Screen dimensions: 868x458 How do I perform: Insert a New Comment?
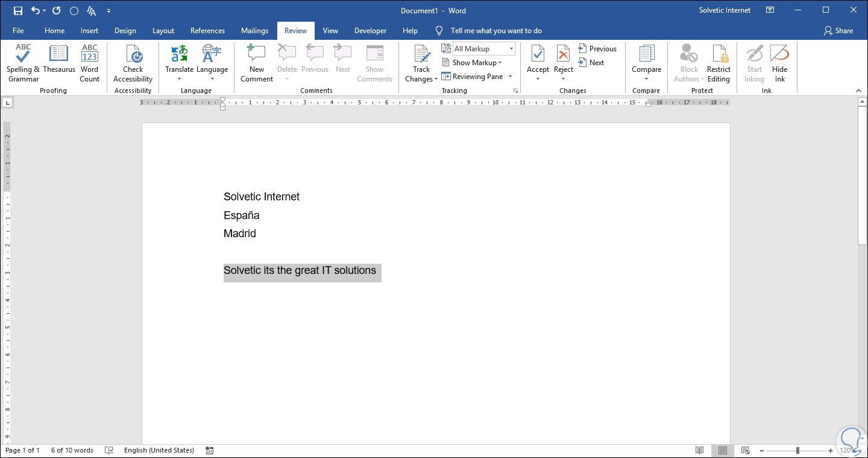(257, 63)
